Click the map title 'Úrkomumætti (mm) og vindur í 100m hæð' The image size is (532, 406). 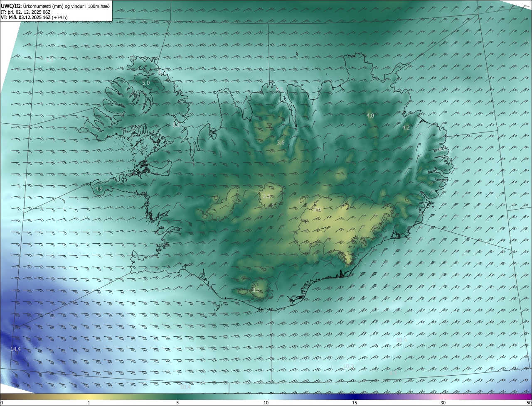[66, 6]
